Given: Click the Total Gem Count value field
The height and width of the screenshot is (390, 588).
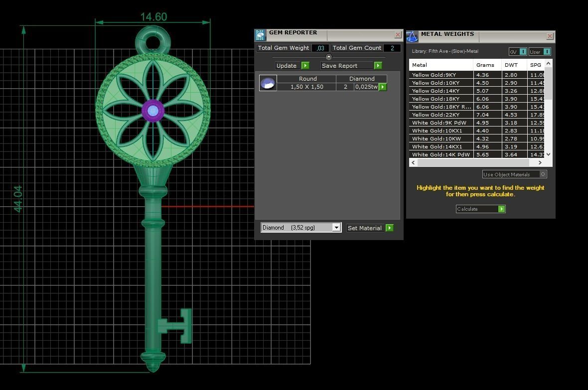Looking at the screenshot, I should 392,48.
